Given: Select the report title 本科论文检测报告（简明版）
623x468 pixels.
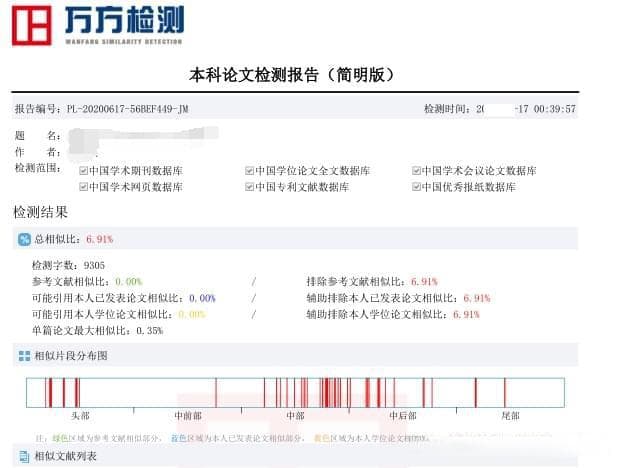Looking at the screenshot, I should [292, 75].
